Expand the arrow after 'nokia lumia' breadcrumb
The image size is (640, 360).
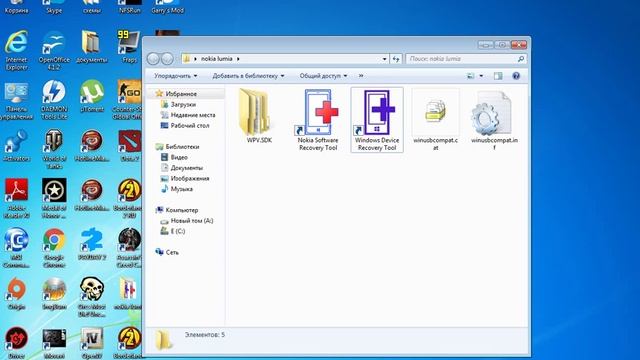coord(238,59)
